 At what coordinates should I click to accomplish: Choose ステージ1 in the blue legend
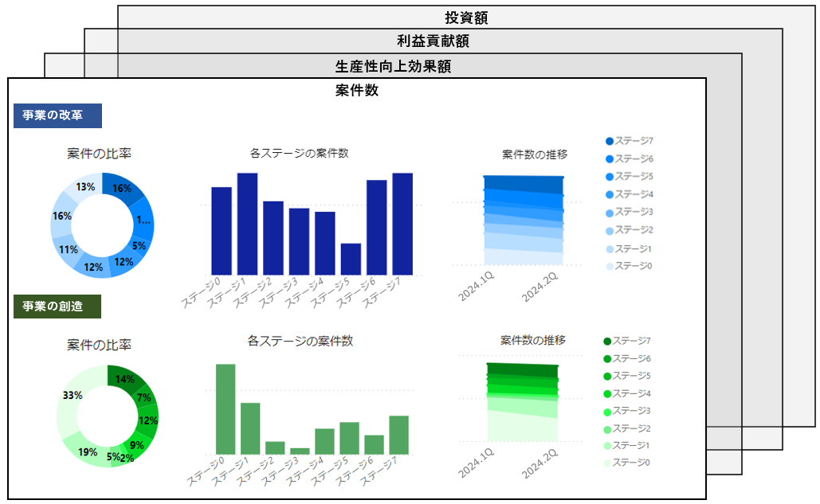coord(629,249)
